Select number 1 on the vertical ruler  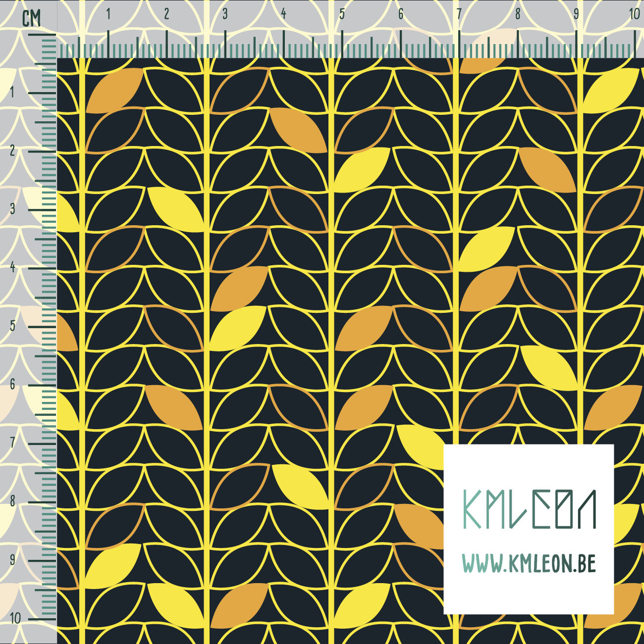coord(12,93)
